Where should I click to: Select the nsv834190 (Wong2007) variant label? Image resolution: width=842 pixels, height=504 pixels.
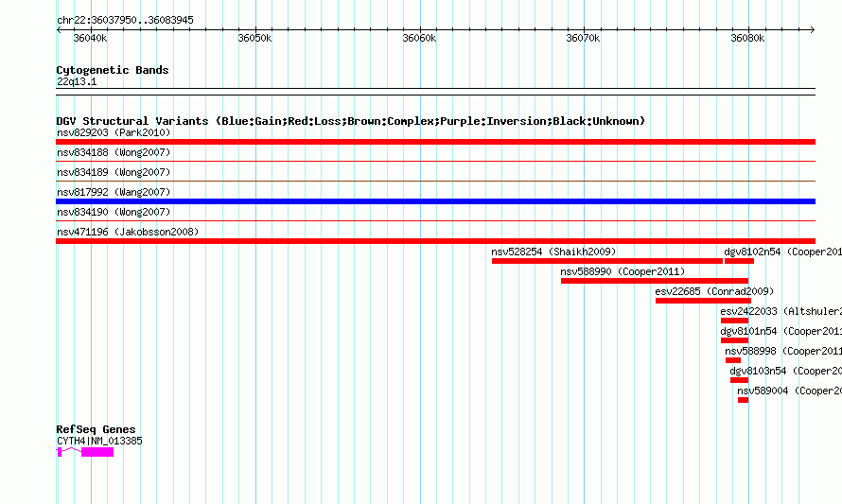pos(114,212)
